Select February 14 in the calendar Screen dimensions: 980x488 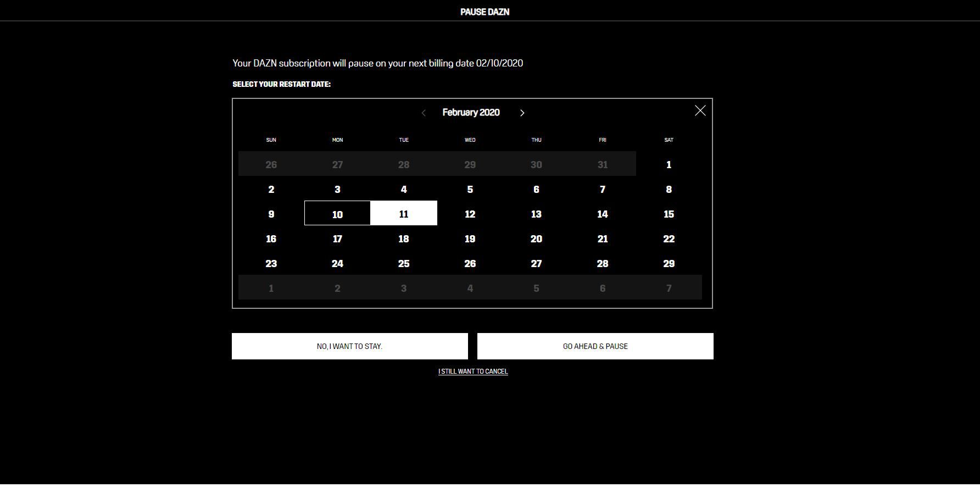click(x=603, y=213)
